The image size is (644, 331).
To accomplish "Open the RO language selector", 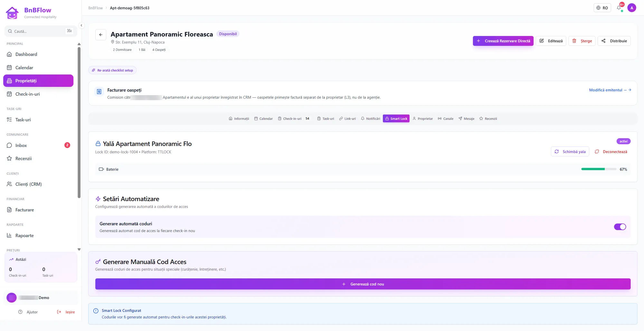I will [602, 8].
